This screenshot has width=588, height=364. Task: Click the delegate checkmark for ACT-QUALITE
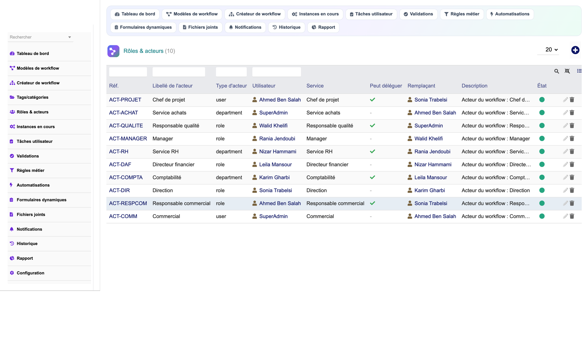click(x=372, y=126)
